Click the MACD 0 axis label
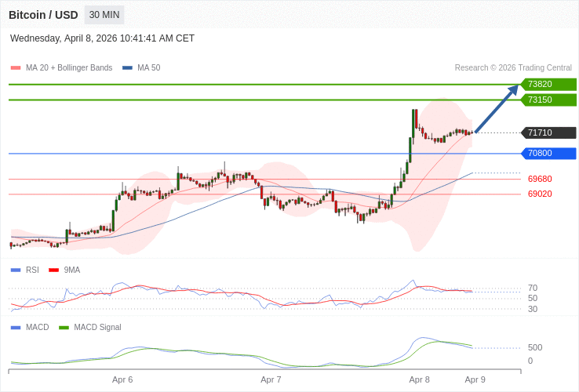The image size is (579, 392). click(x=530, y=361)
